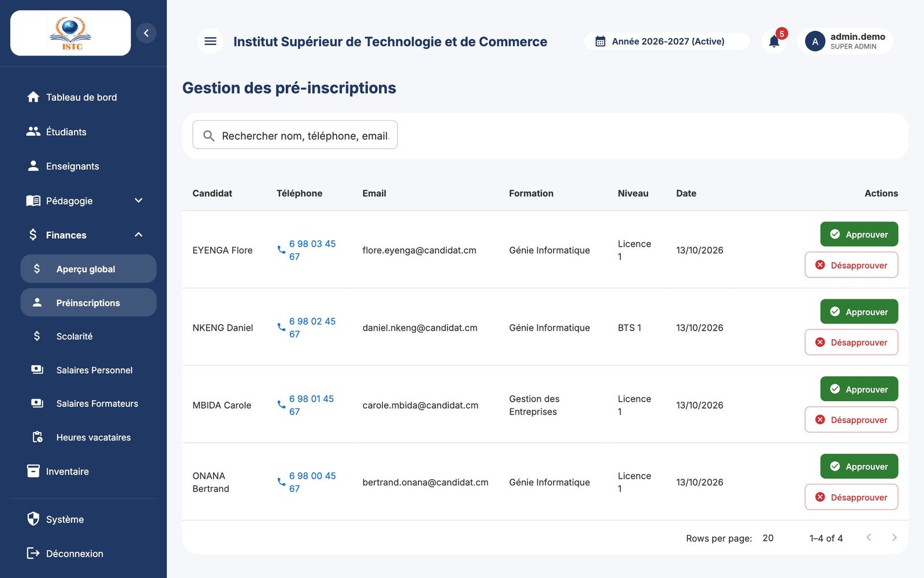The width and height of the screenshot is (924, 578).
Task: Open the hamburger menu icon
Action: (210, 41)
